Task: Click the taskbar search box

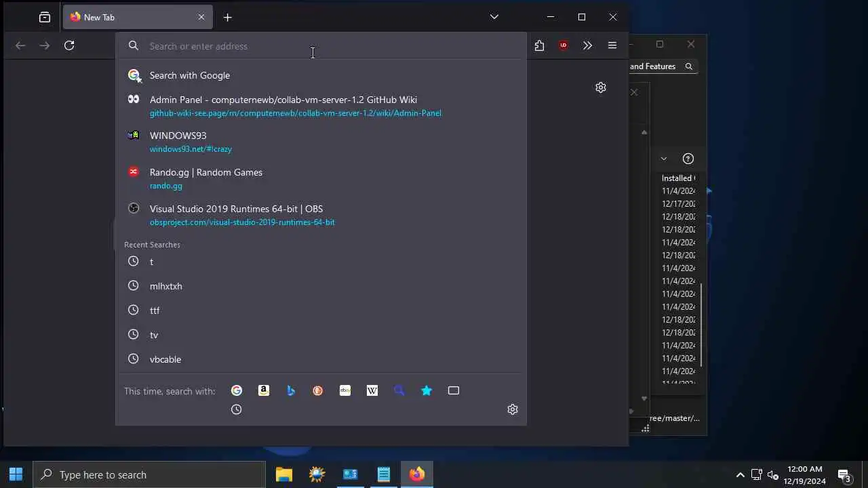Action: (149, 474)
